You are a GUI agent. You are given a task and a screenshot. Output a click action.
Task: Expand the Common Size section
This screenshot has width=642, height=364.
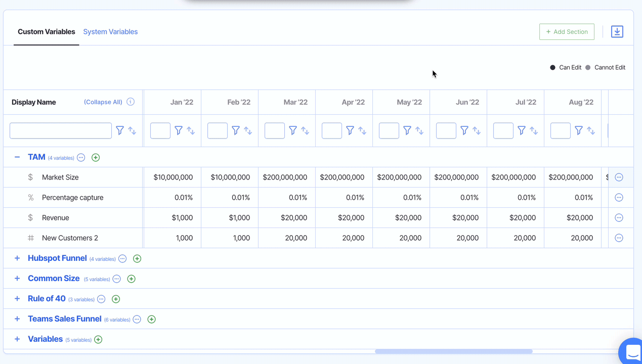click(x=17, y=279)
